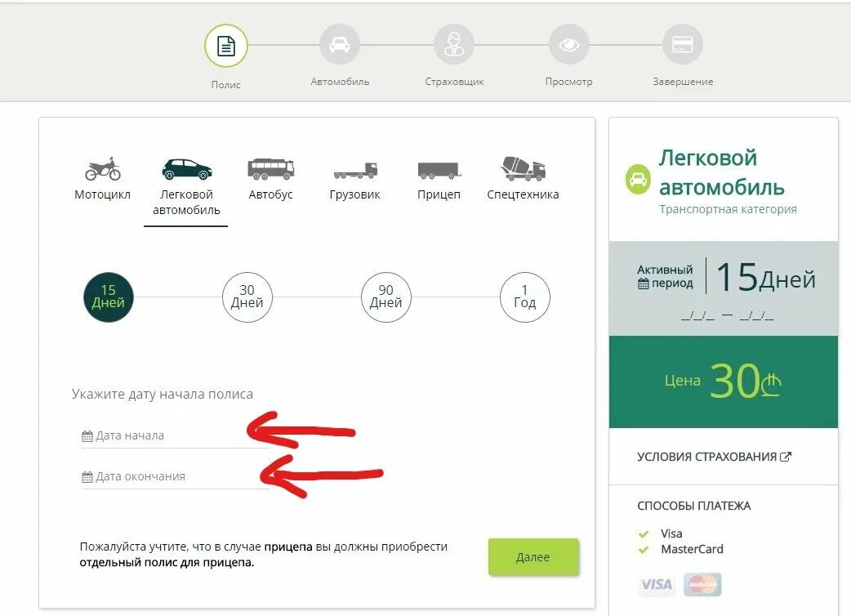Select the Прицеп trailer icon

coord(439,171)
